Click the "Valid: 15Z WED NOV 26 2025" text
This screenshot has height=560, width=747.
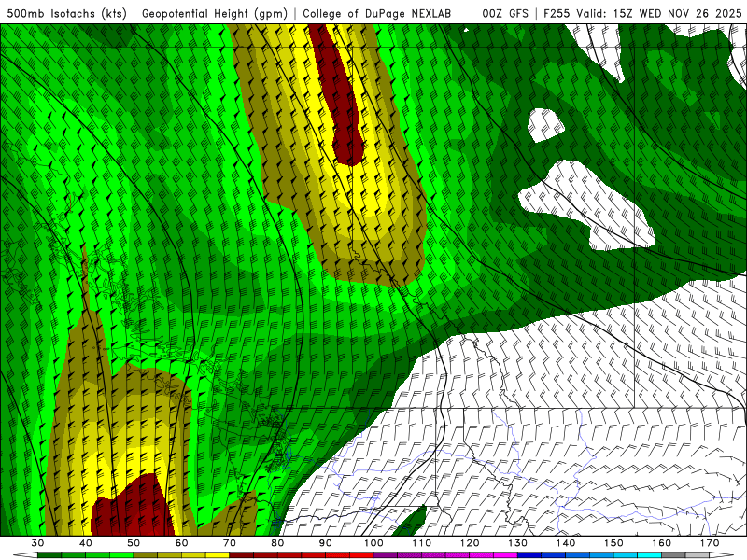pyautogui.click(x=659, y=13)
